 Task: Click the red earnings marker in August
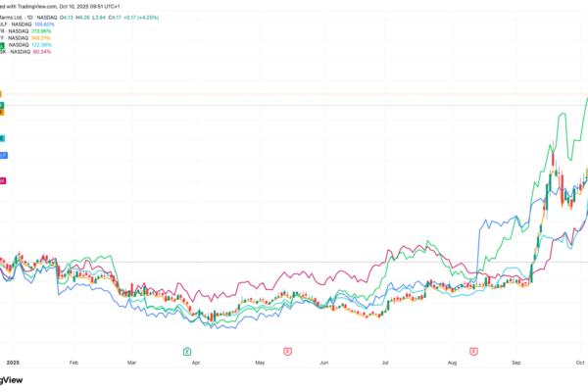click(474, 350)
